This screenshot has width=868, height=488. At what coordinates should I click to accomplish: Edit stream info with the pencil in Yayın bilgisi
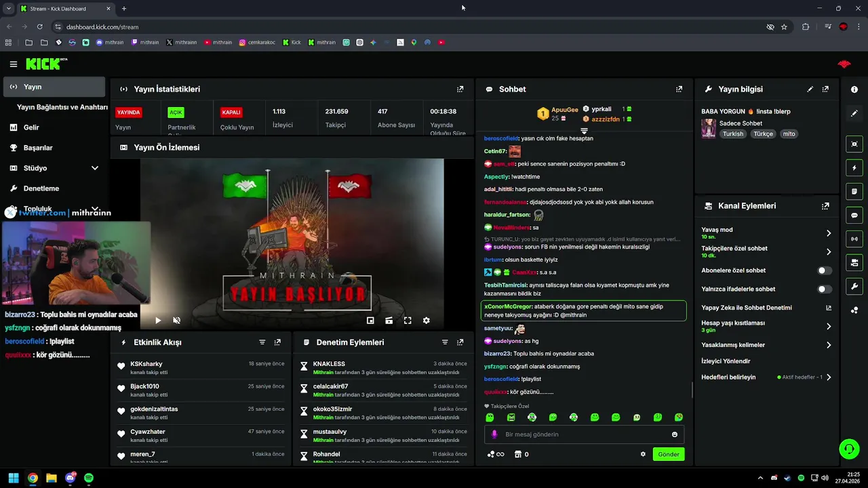click(810, 89)
